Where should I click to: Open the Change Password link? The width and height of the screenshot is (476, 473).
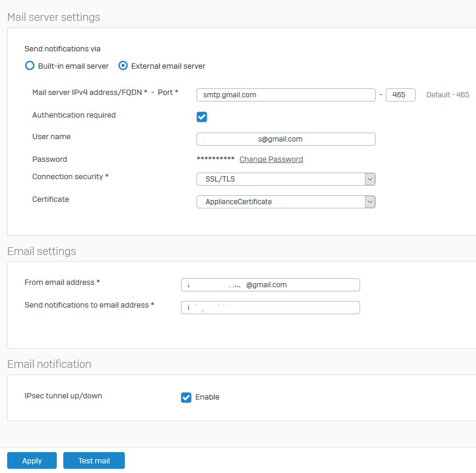coord(271,159)
